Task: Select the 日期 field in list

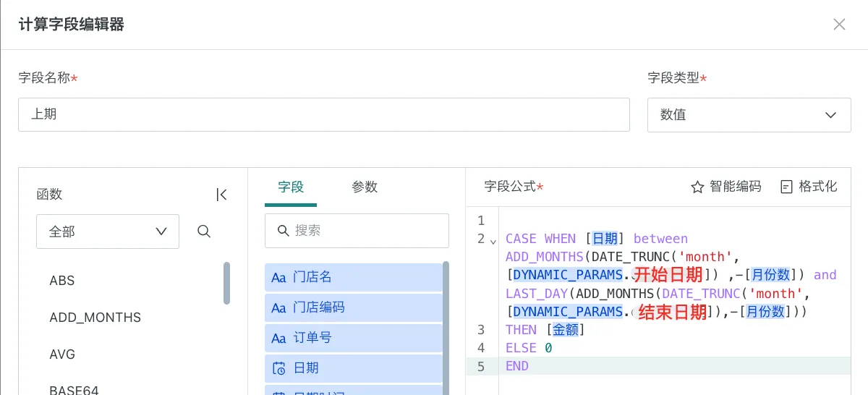Action: (353, 368)
